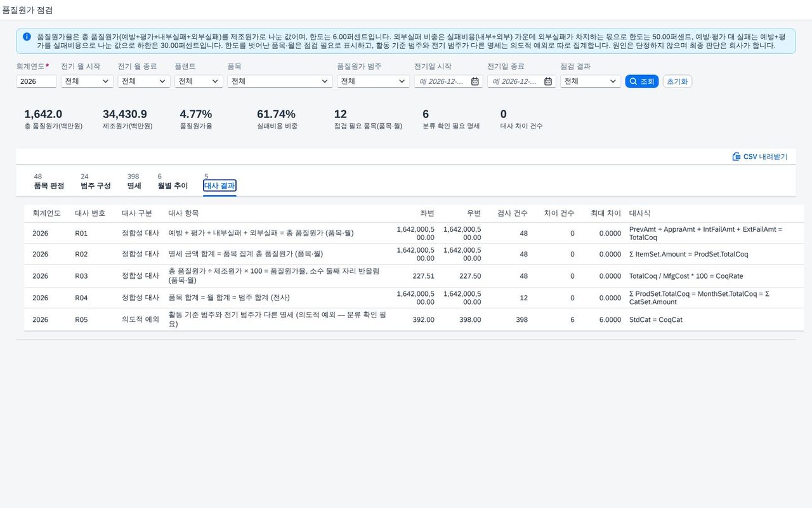
Task: Click the 조회 search button
Action: click(x=642, y=81)
